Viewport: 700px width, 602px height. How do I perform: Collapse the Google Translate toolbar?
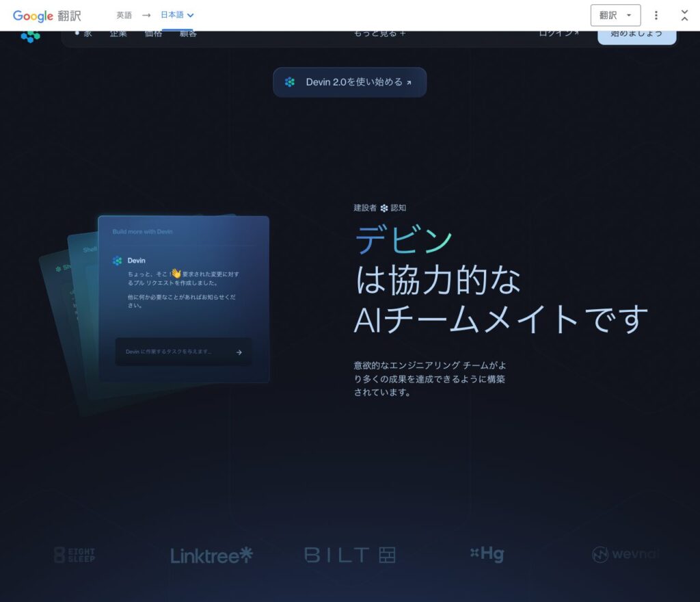pyautogui.click(x=684, y=16)
